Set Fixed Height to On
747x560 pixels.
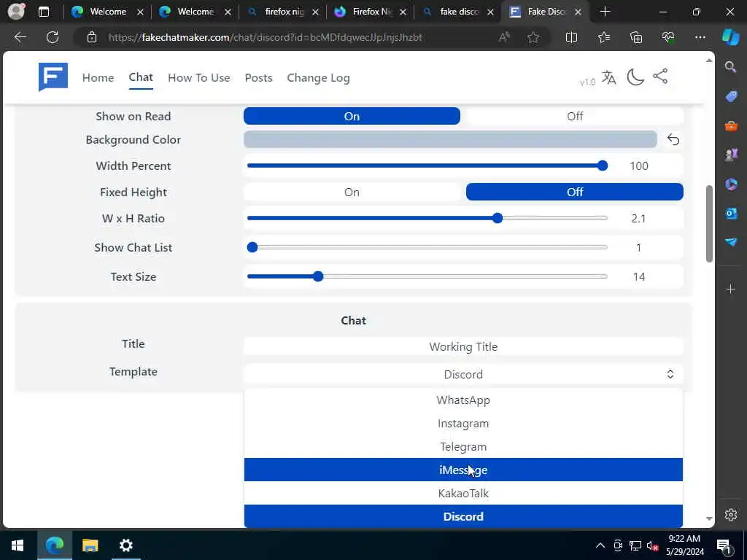coord(352,192)
